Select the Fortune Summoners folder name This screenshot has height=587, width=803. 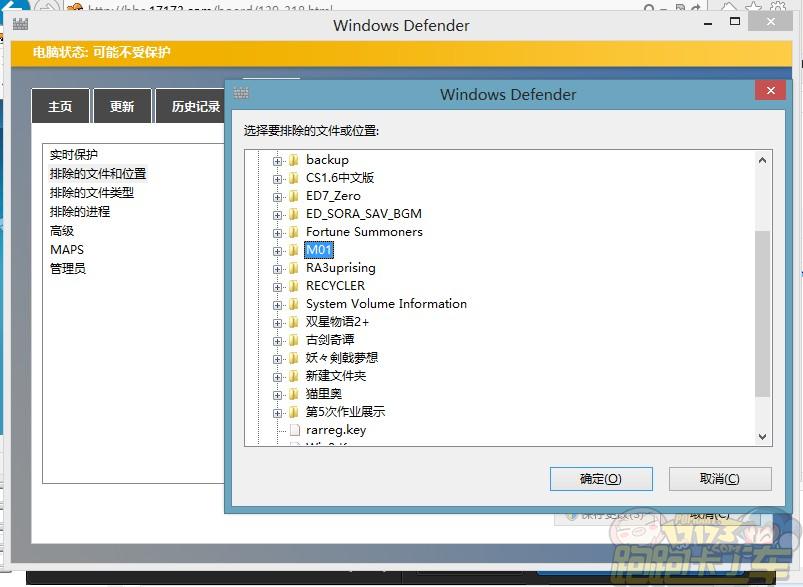[364, 232]
